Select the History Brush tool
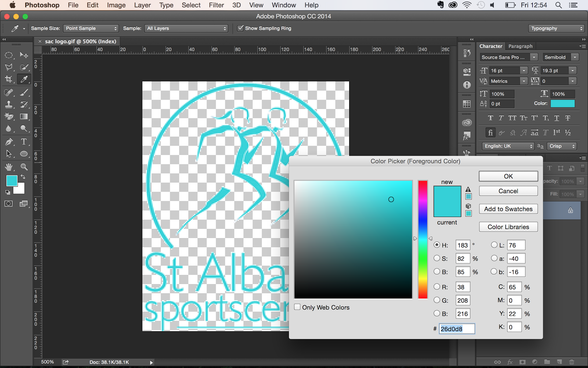This screenshot has width=588, height=368. pos(24,105)
